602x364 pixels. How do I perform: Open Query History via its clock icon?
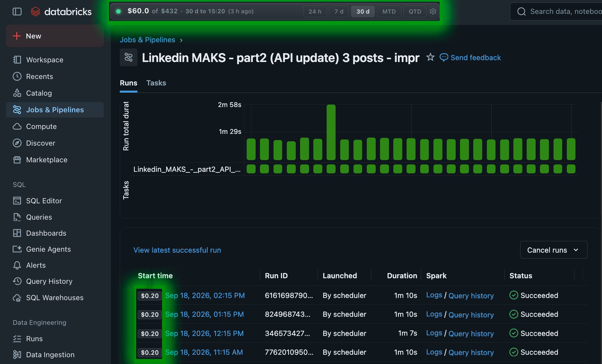(x=17, y=281)
